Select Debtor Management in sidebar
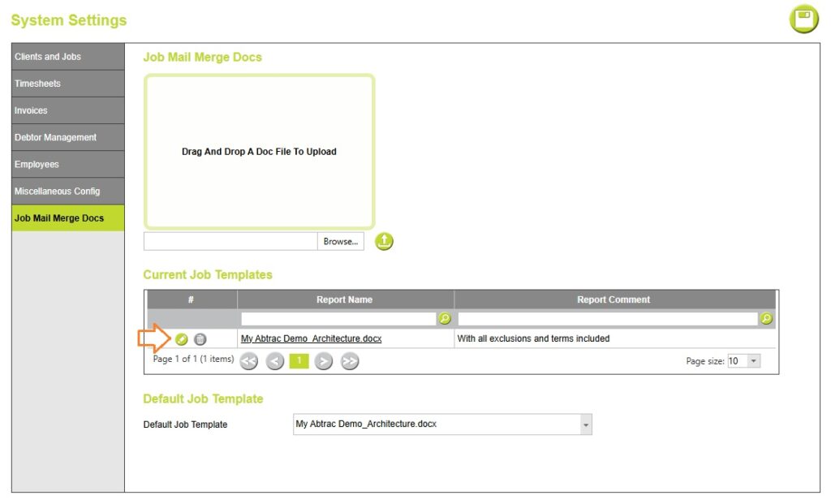Image resolution: width=831 pixels, height=504 pixels. [x=68, y=137]
